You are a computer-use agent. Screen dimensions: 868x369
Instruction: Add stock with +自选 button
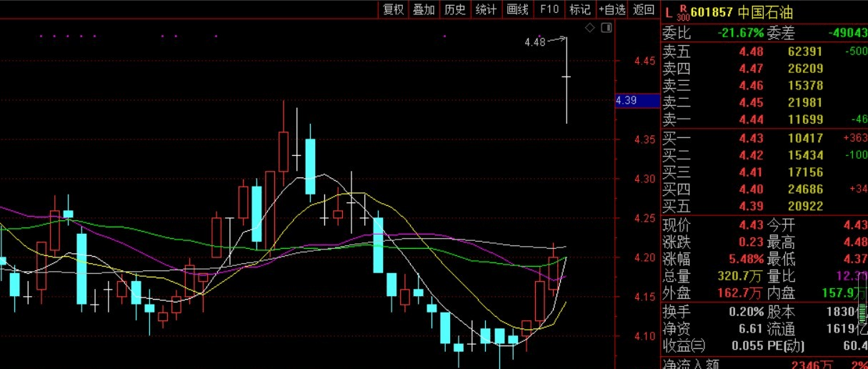612,9
